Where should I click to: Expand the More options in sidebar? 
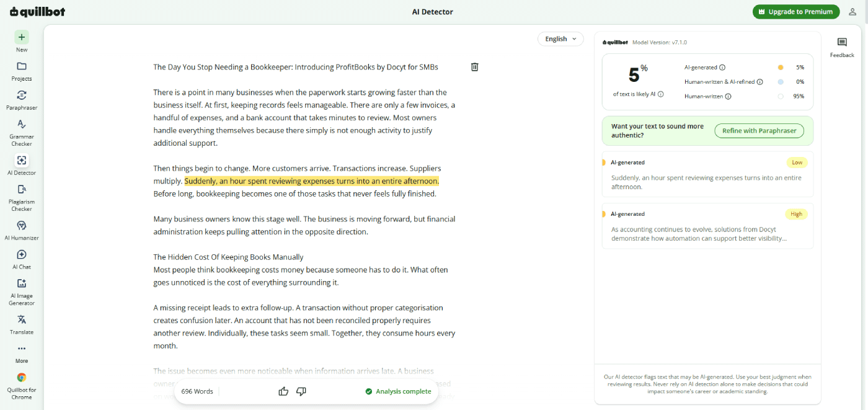tap(22, 354)
